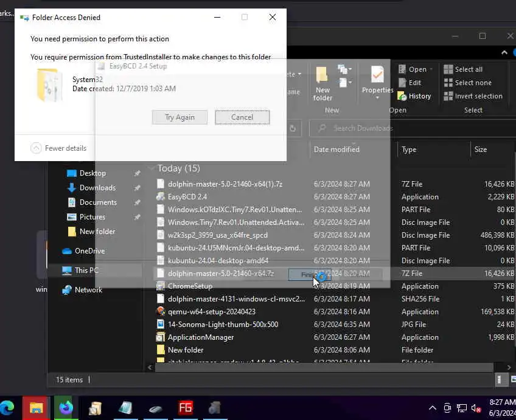
Task: Select ChromeSetup application file
Action: (x=190, y=286)
